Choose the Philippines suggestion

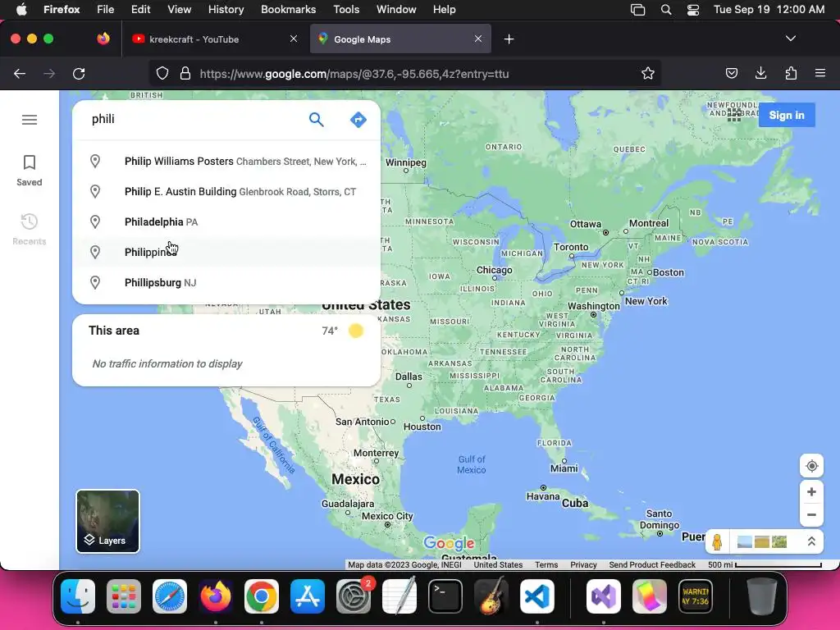pyautogui.click(x=226, y=252)
